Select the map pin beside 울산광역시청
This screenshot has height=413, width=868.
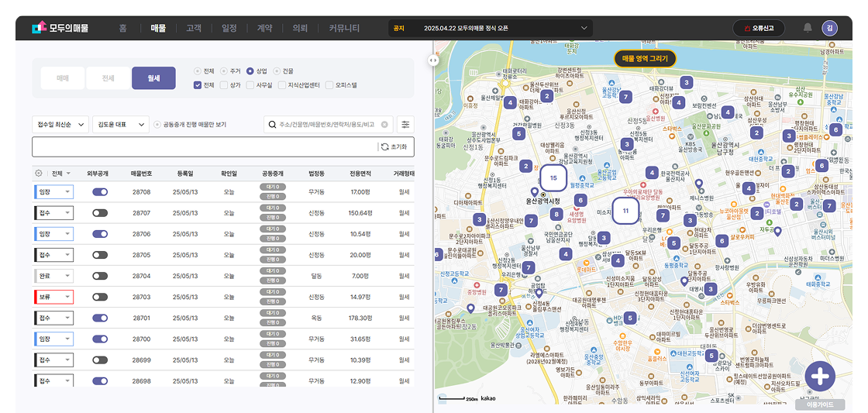click(534, 191)
